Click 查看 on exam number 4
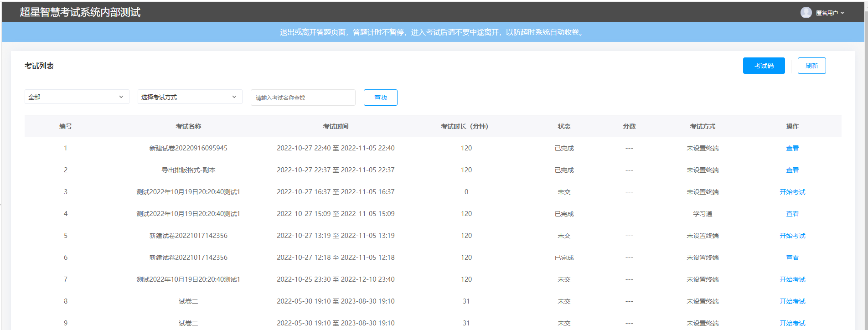This screenshot has width=868, height=330. coord(792,214)
